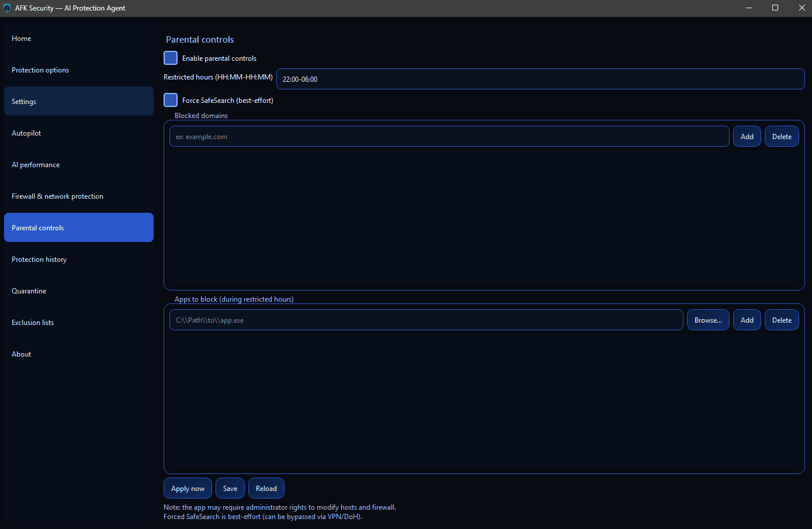Screen dimensions: 812x529
Task: Select Parental controls in sidebar
Action: click(37, 227)
